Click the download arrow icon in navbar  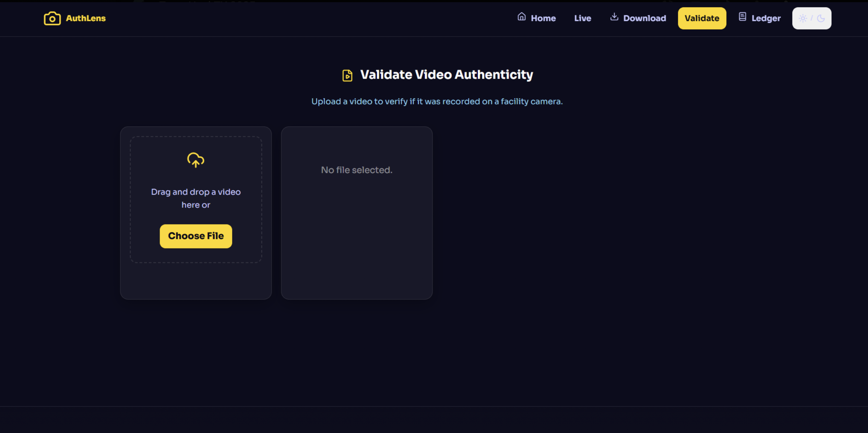(614, 17)
